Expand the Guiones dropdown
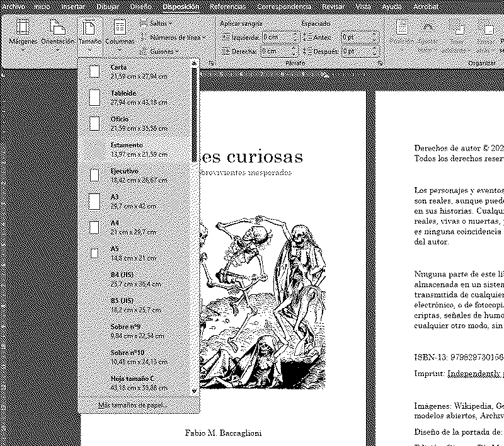Viewport: 504px width, 446px height. [x=162, y=51]
